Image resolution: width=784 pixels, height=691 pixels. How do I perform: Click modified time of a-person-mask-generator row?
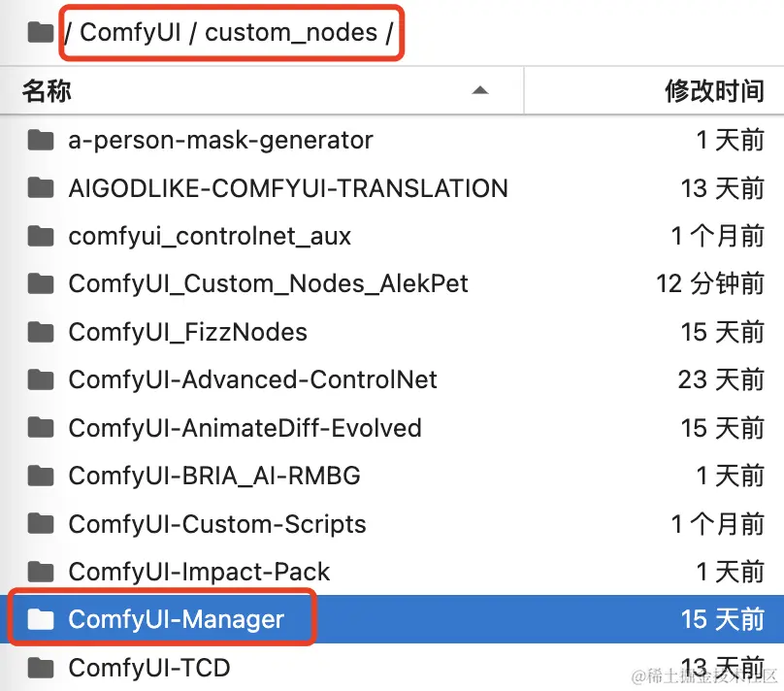click(x=731, y=140)
